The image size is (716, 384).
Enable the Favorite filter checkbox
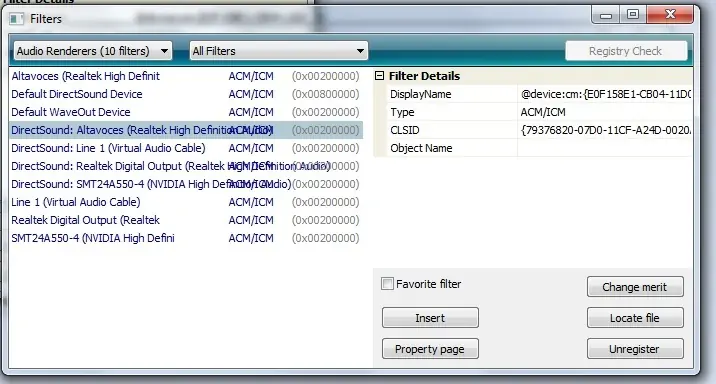pos(387,284)
